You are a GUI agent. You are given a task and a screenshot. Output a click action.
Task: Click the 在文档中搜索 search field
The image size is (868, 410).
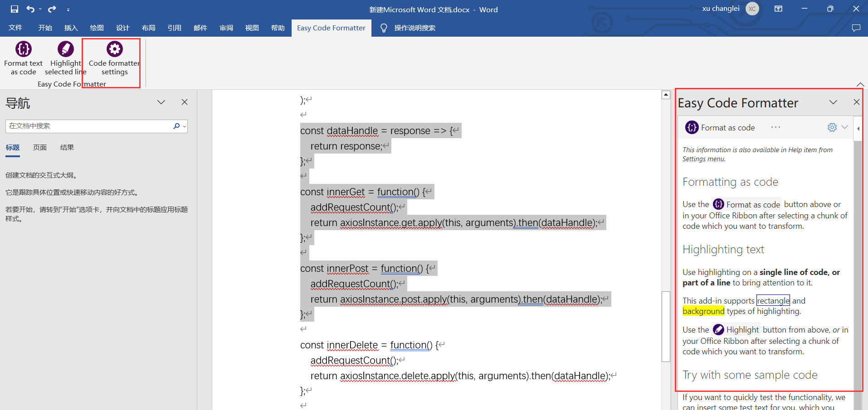[88, 126]
